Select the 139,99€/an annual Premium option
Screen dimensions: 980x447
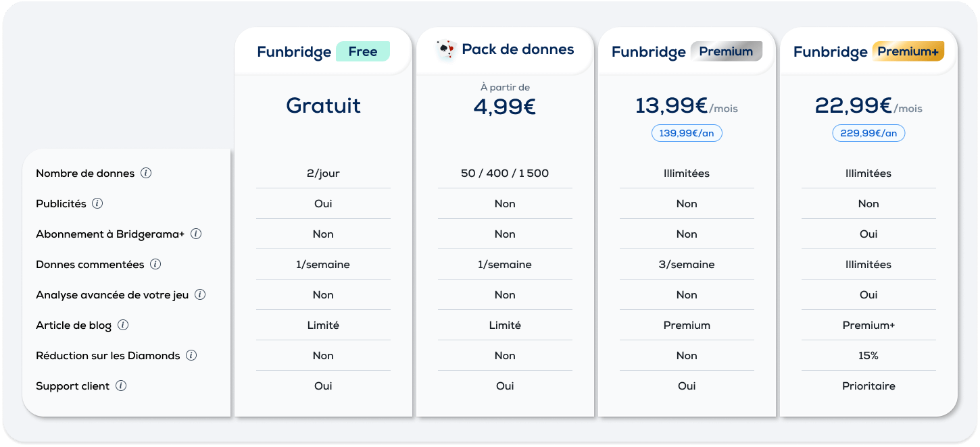pyautogui.click(x=687, y=133)
